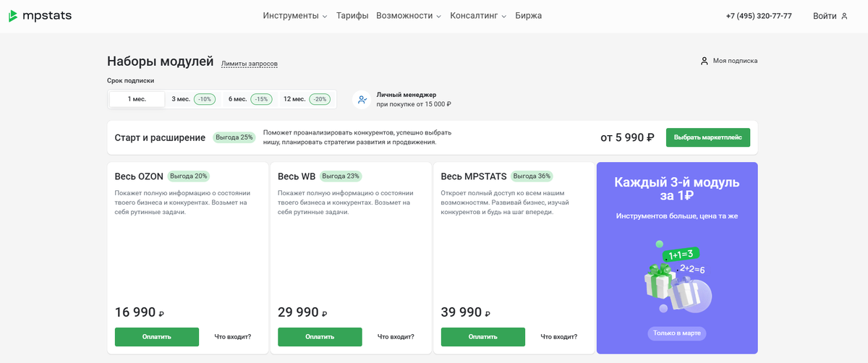Click the user icon beside Войти
The width and height of the screenshot is (868, 363).
[844, 16]
